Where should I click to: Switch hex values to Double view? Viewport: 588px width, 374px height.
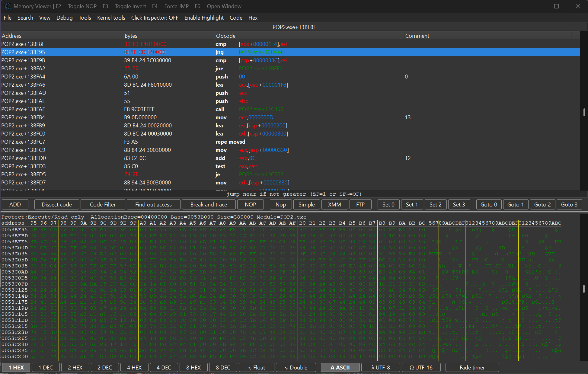(296, 367)
